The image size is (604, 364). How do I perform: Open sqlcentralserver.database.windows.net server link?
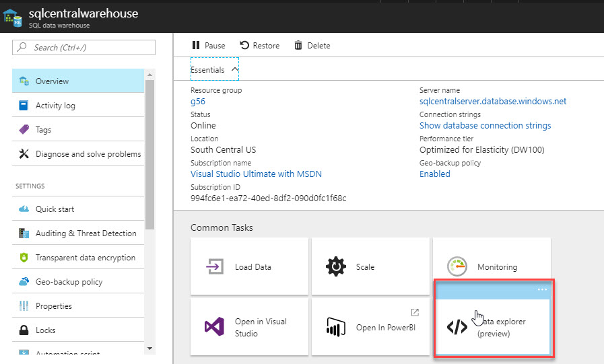[x=493, y=102]
